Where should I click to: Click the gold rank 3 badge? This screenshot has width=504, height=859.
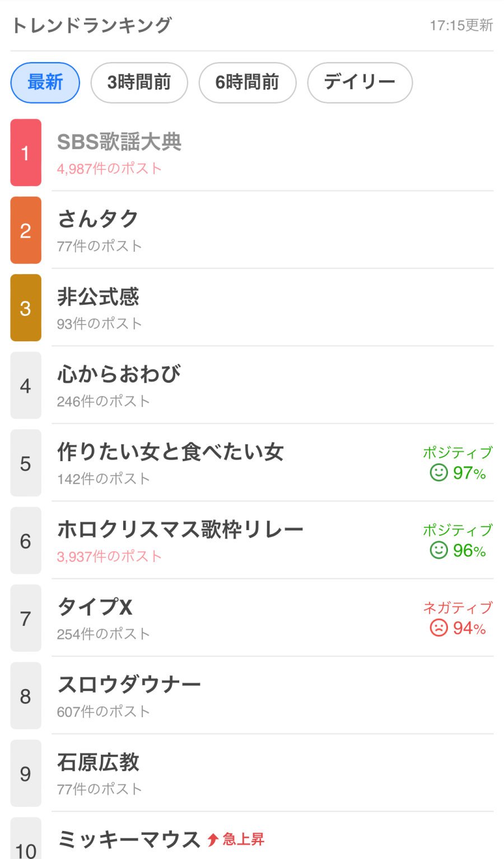26,308
